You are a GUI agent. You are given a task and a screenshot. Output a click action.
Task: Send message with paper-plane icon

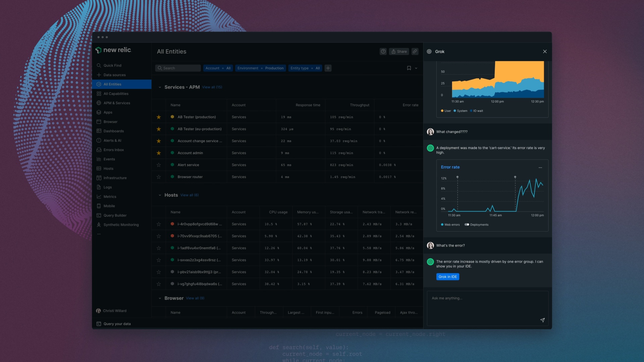[x=542, y=320]
